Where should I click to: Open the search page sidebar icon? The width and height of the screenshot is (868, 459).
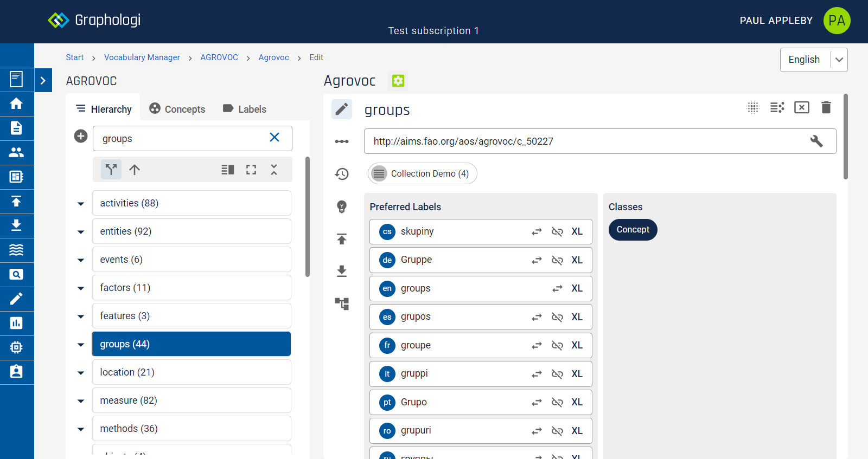coord(16,274)
